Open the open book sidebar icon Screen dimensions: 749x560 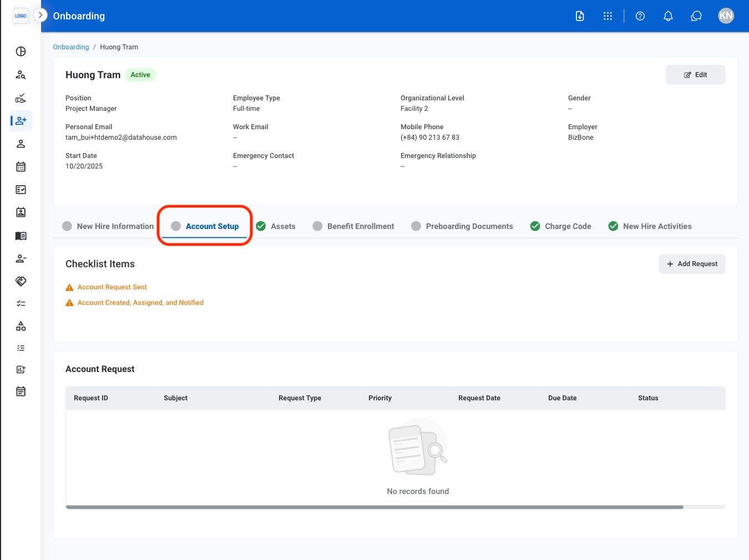(x=21, y=236)
